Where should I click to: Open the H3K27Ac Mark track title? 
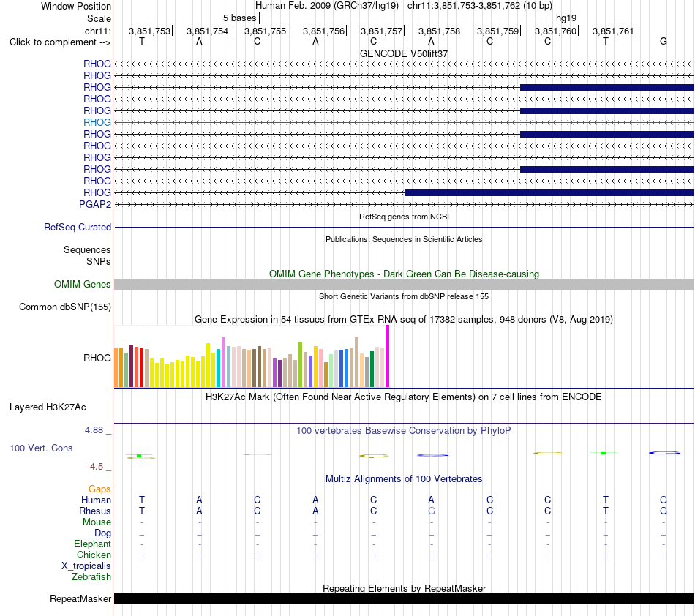tap(404, 397)
